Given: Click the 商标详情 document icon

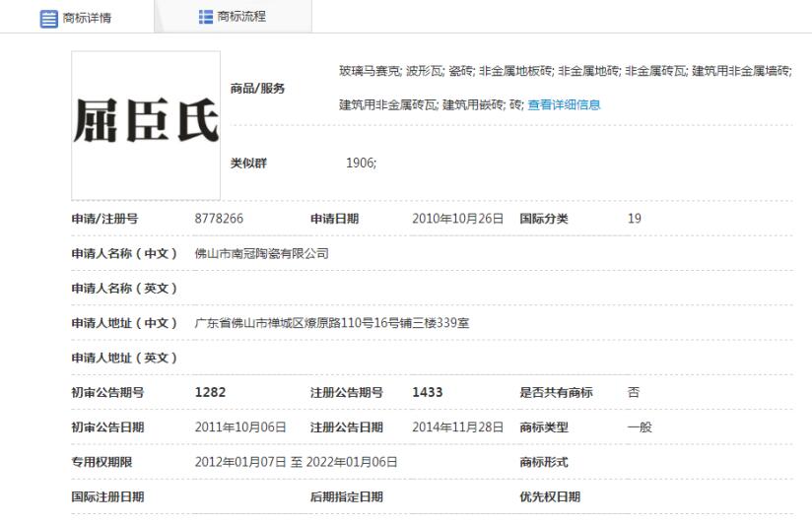Looking at the screenshot, I should (x=48, y=19).
